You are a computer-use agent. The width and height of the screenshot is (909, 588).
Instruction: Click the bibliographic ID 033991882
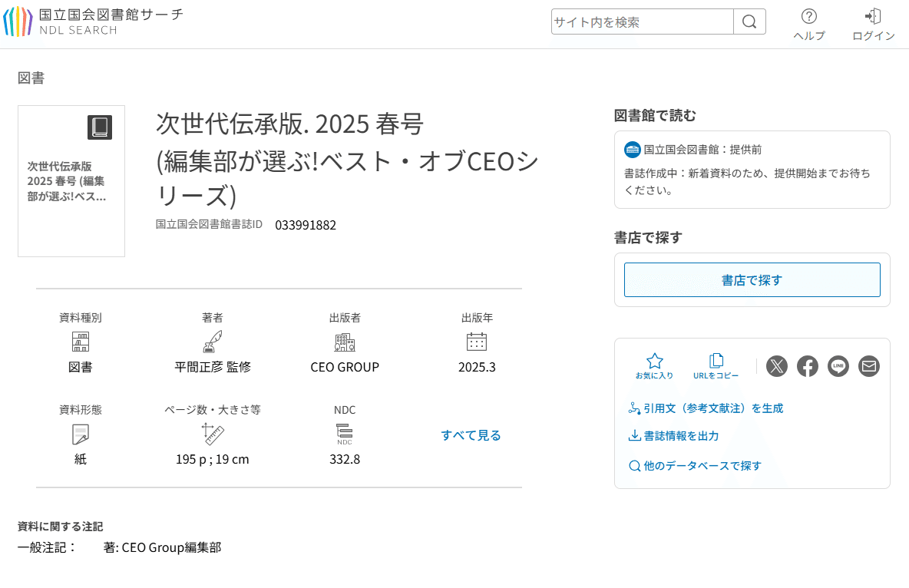click(306, 225)
